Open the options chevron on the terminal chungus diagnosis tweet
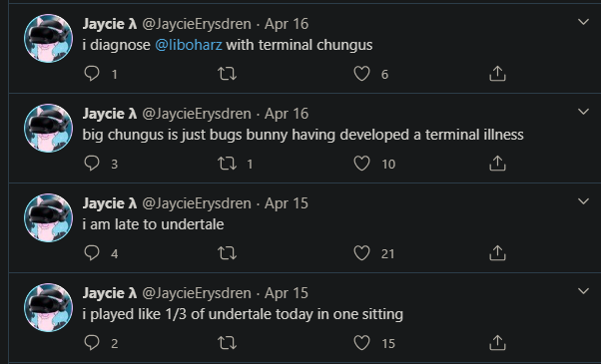Viewport: 601px width, 364px height. (x=583, y=22)
